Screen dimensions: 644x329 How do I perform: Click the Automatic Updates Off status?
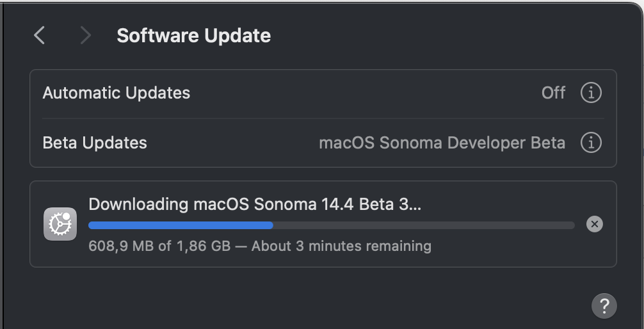click(x=553, y=93)
